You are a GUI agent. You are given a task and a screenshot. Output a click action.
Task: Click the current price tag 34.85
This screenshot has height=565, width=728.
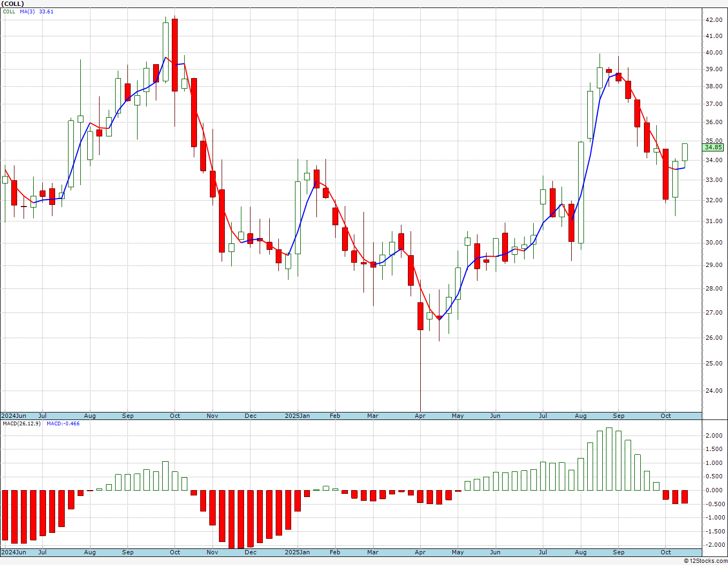[714, 147]
